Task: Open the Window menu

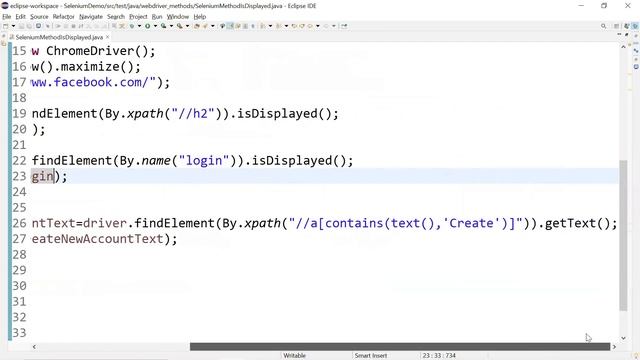Action: pos(178,16)
